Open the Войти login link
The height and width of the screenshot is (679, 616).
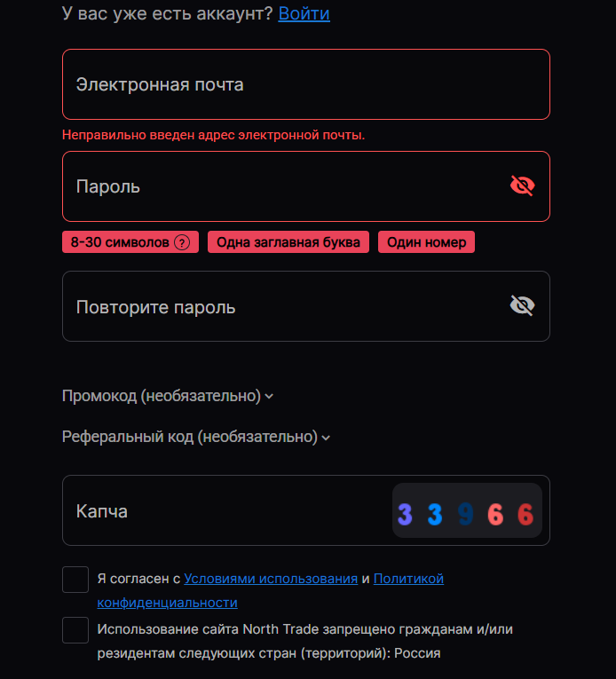[304, 13]
